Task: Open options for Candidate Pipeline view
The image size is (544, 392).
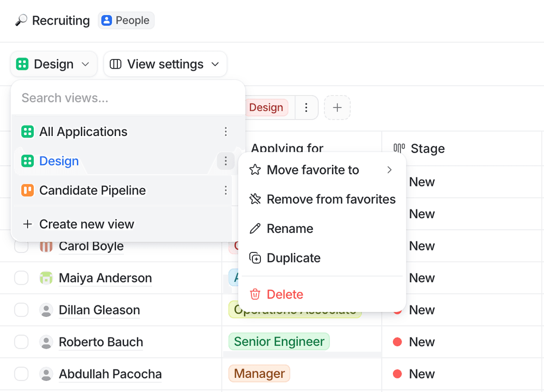Action: 226,190
